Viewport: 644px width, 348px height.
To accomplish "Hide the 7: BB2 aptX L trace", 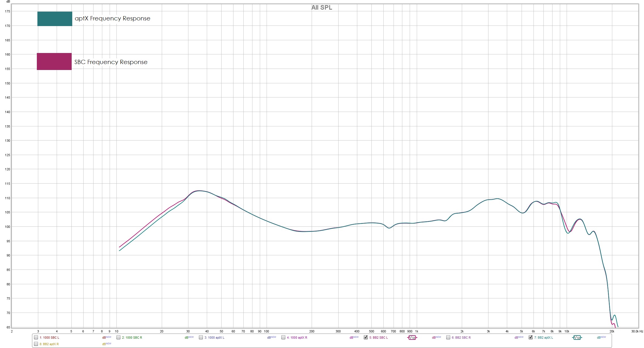I will tap(531, 337).
